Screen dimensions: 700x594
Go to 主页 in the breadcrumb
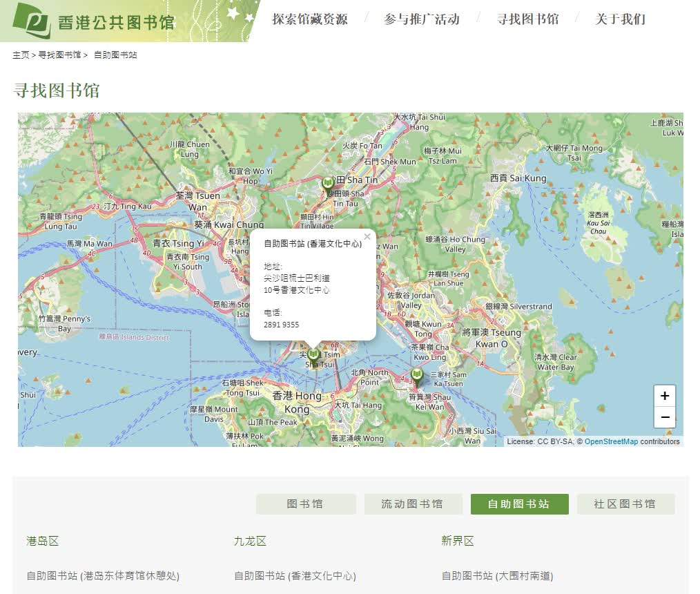click(21, 55)
